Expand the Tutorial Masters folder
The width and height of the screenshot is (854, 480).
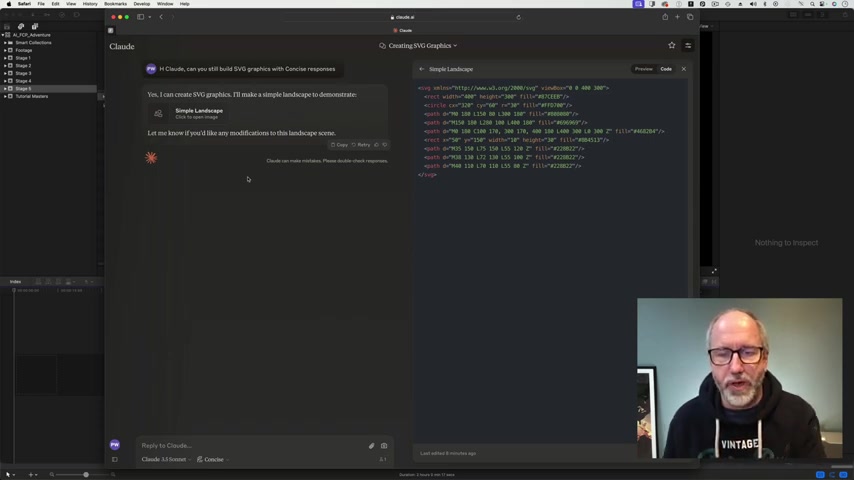coord(5,96)
